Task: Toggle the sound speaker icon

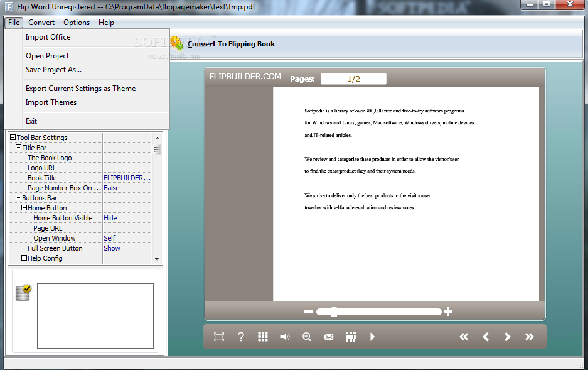Action: click(285, 337)
